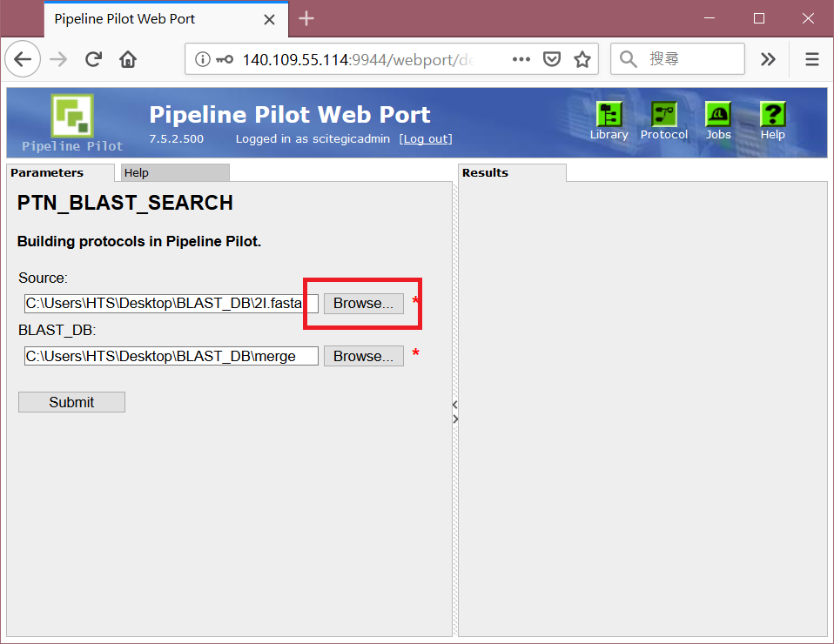The image size is (834, 644).
Task: Click 'Building protocols in Pipeline Pilot.' text
Action: tap(139, 241)
